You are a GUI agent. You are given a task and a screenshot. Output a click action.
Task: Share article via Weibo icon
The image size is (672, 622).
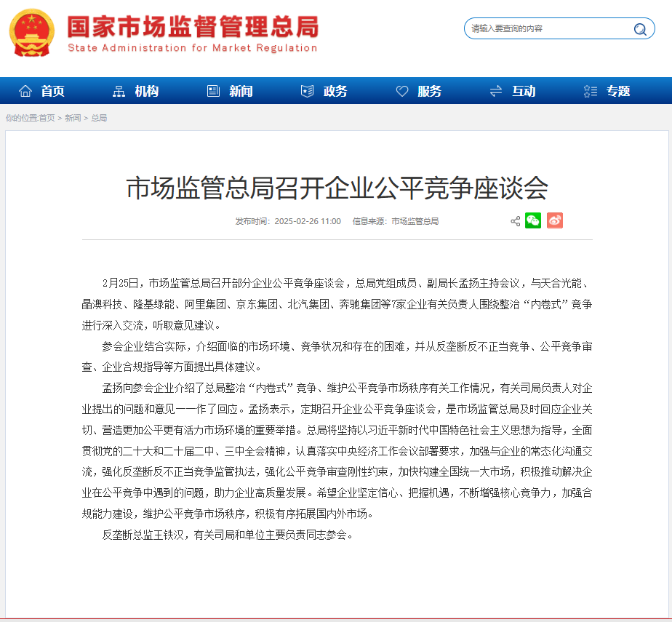pyautogui.click(x=555, y=220)
